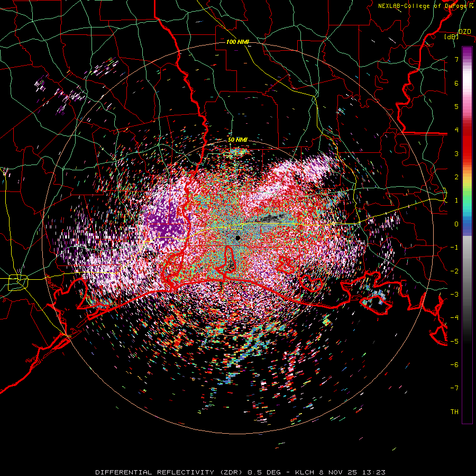The width and height of the screenshot is (476, 476).
Task: Click the -1 value on the scale
Action: 454,248
